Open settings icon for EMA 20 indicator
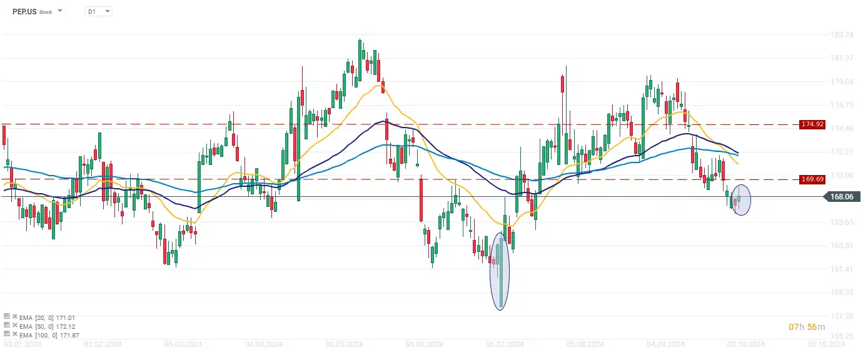 pos(6,317)
